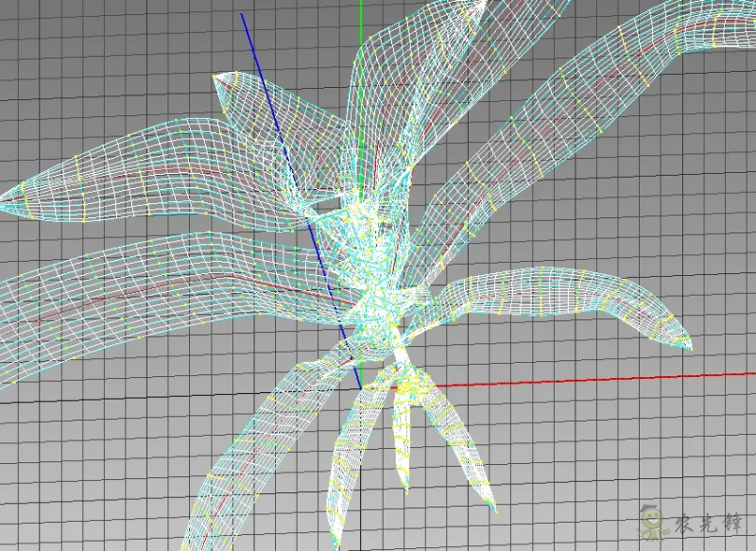Screen dimensions: 756x551
Task: Select the green Y-axis line
Action: (x=361, y=57)
